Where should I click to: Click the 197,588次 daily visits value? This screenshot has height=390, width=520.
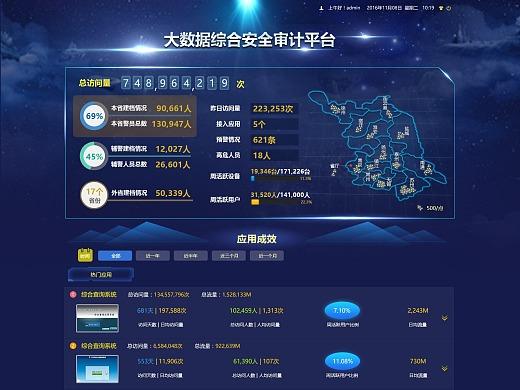click(172, 311)
